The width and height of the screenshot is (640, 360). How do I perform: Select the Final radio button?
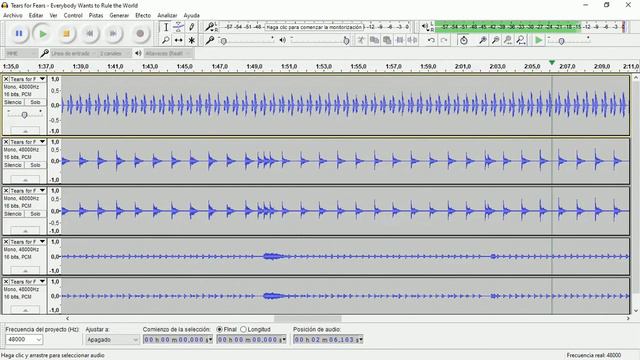pyautogui.click(x=220, y=329)
